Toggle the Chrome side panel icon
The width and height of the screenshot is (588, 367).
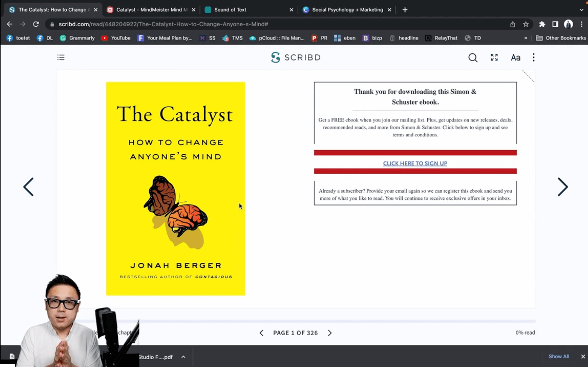click(555, 24)
